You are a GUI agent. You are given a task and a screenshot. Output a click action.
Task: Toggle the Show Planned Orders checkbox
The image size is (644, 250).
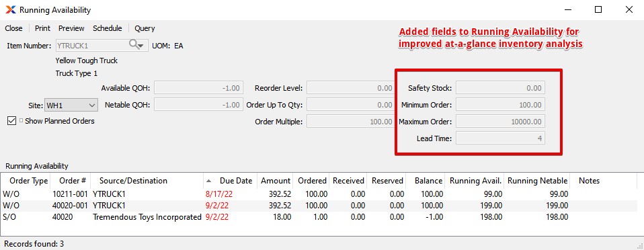(x=11, y=121)
